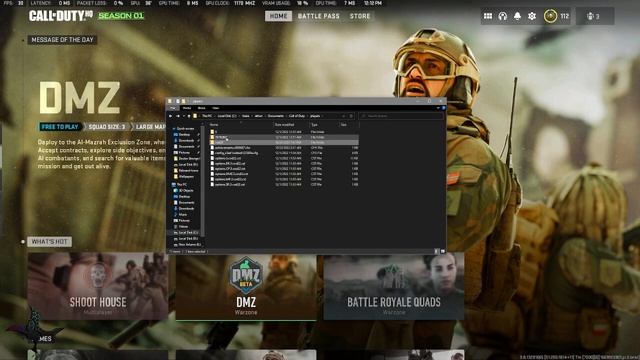The height and width of the screenshot is (360, 640).
Task: Open the settings gear in game header
Action: point(532,16)
